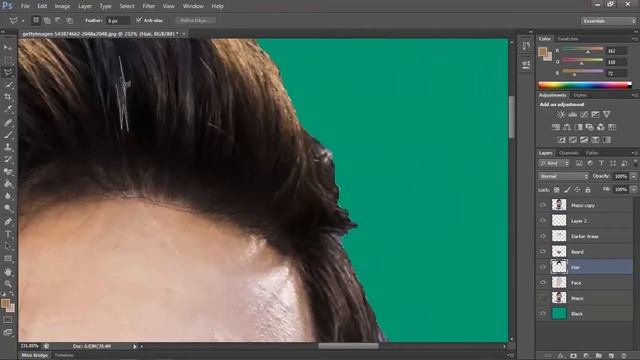This screenshot has width=640, height=360.
Task: Open the Opacity slider dropdown arrow
Action: click(x=633, y=176)
